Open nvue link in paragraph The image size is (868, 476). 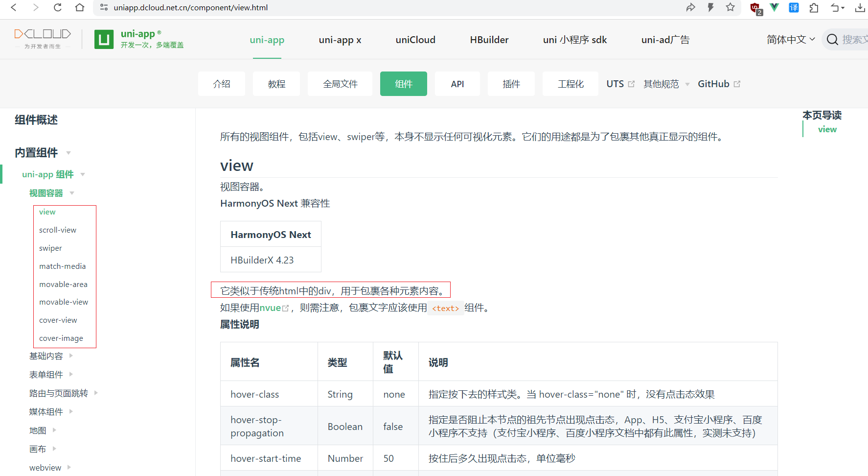[x=270, y=308]
